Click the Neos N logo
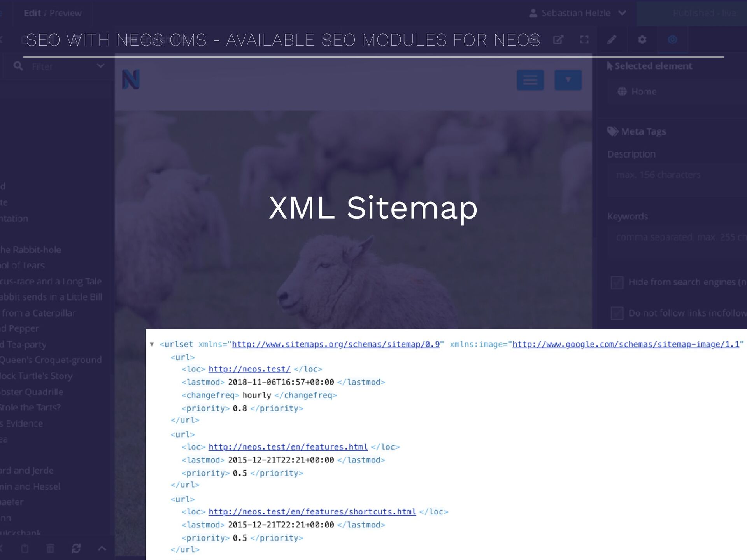 coord(131,80)
